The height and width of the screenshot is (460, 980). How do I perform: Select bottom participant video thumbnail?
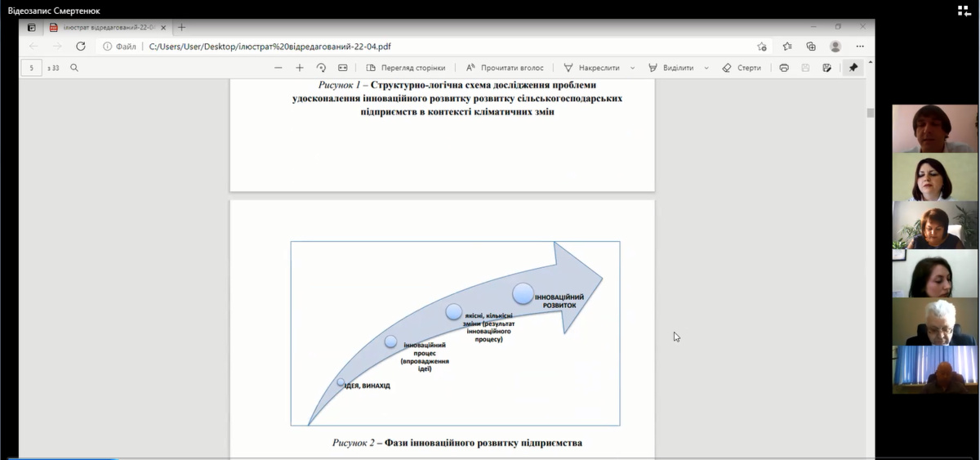point(934,369)
